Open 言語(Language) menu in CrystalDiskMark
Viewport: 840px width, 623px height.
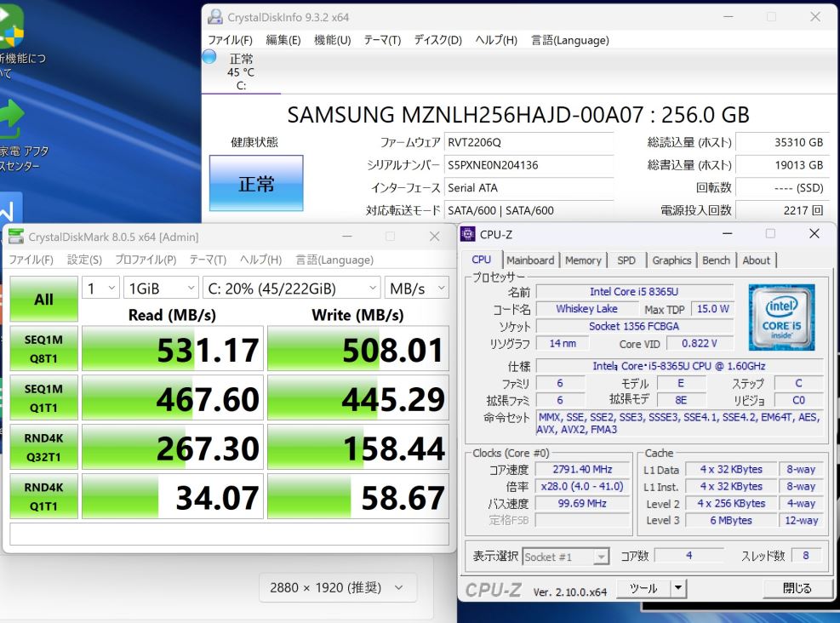pyautogui.click(x=334, y=260)
